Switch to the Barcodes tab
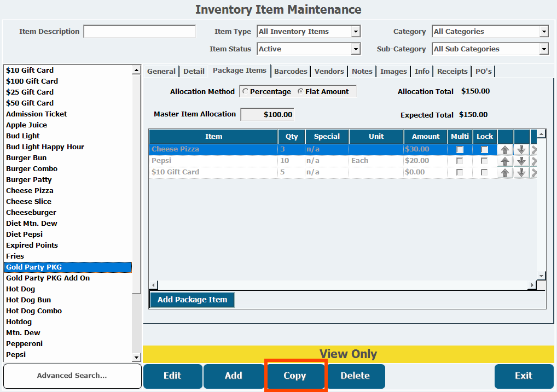This screenshot has height=392, width=557. click(291, 72)
